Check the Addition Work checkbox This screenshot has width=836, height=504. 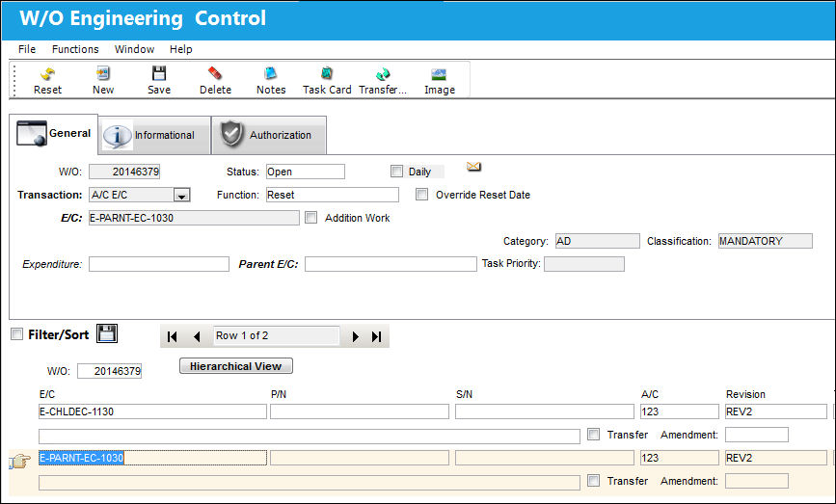(x=310, y=218)
